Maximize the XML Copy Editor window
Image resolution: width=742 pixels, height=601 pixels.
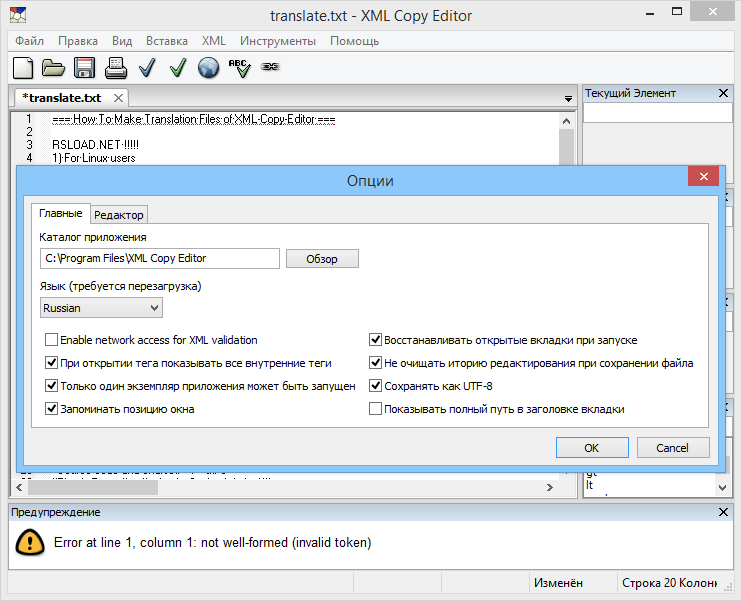click(677, 11)
